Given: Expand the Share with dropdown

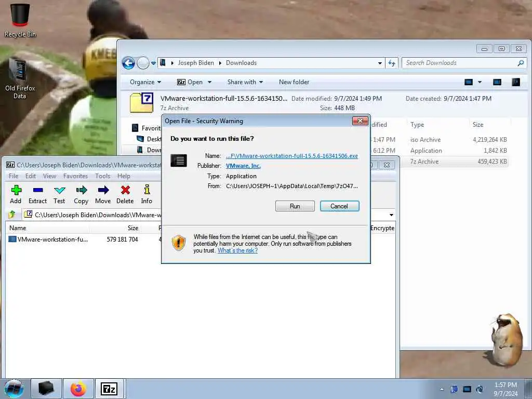Looking at the screenshot, I should [x=245, y=82].
